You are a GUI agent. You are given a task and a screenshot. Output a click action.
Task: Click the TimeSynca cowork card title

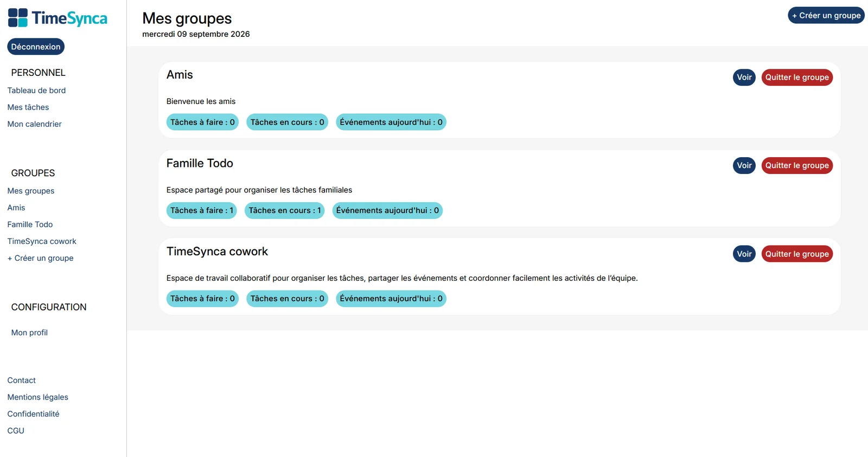pos(217,252)
